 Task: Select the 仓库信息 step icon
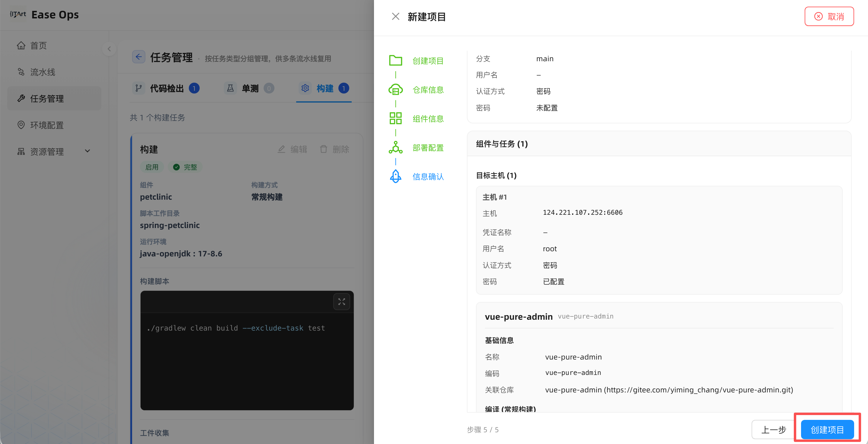[396, 90]
